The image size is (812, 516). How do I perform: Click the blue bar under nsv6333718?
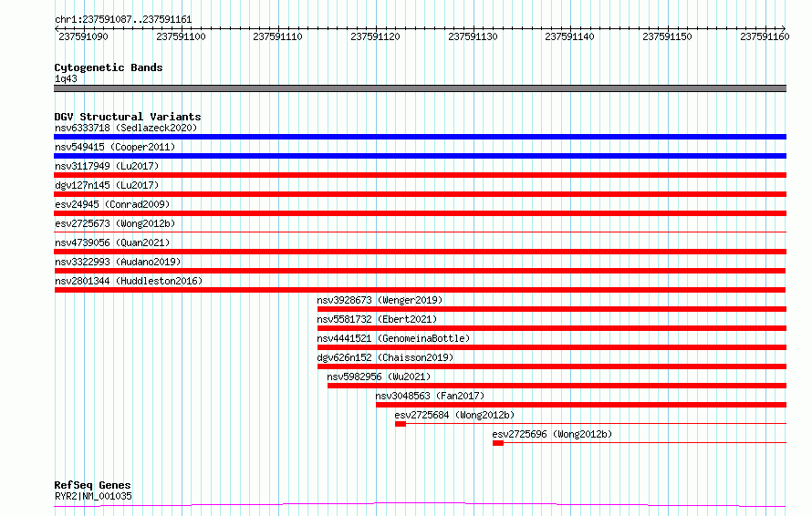[x=420, y=137]
